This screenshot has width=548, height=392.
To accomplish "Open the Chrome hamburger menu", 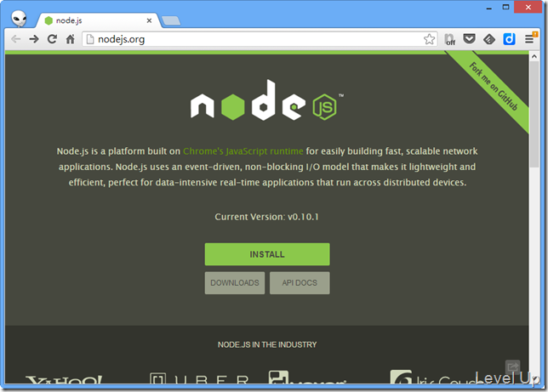I will coord(529,39).
